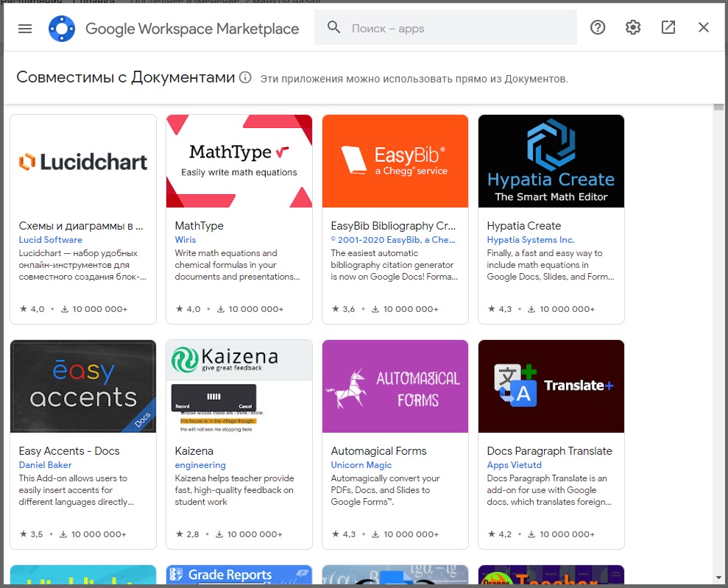Open the MathType banner image

pyautogui.click(x=239, y=161)
